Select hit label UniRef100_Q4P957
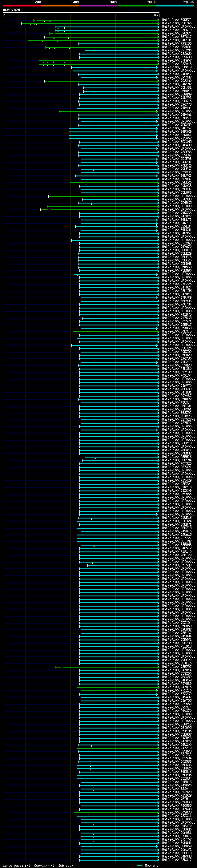This screenshot has width=197, height=868. point(177,233)
